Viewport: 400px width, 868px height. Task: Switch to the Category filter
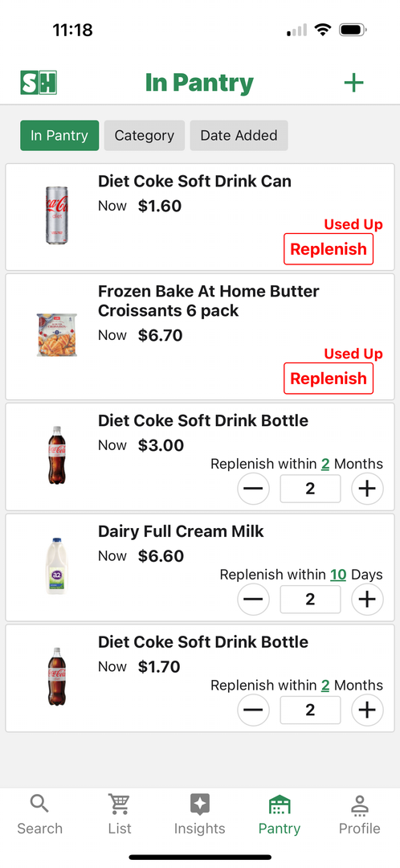145,136
